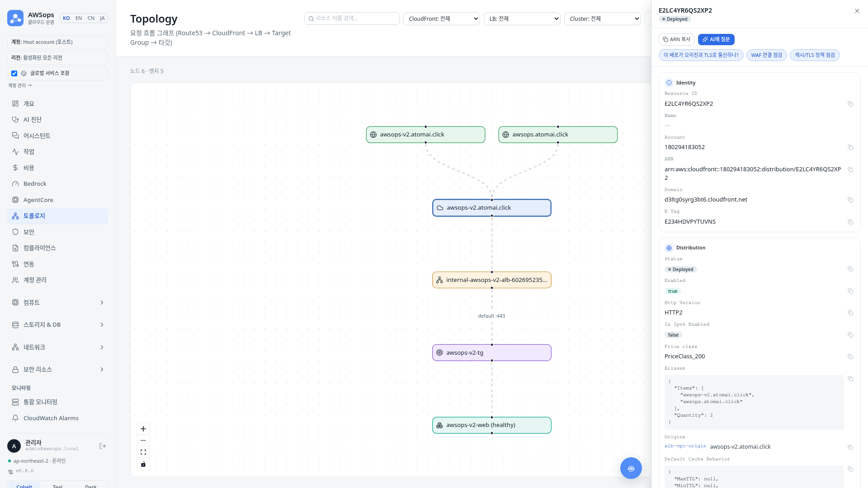This screenshot has width=868, height=488.
Task: Open the 연동 integrations page
Action: [58, 264]
